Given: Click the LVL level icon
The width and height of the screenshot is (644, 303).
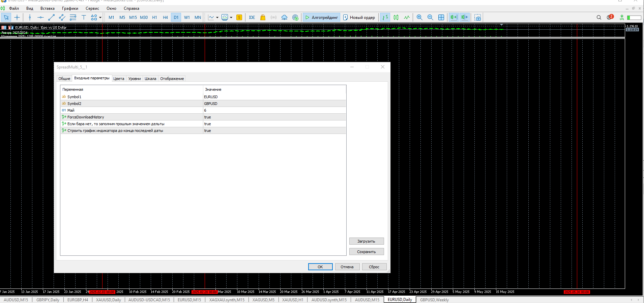Looking at the screenshot, I should [622, 18].
